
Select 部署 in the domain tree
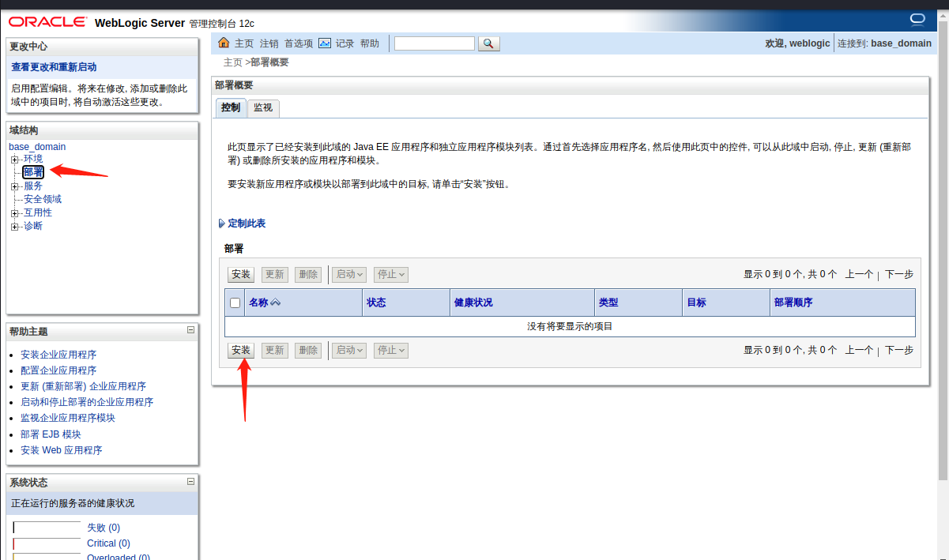pyautogui.click(x=33, y=172)
